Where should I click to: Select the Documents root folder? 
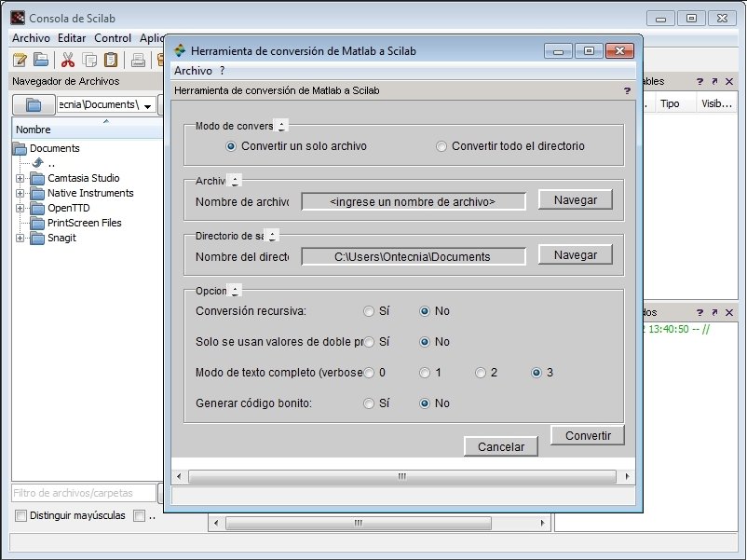(x=54, y=148)
